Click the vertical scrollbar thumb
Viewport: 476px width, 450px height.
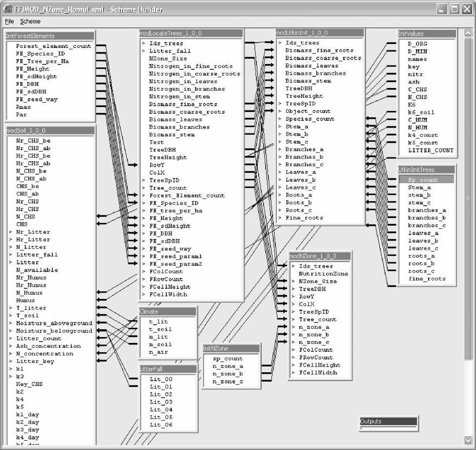tap(468, 198)
